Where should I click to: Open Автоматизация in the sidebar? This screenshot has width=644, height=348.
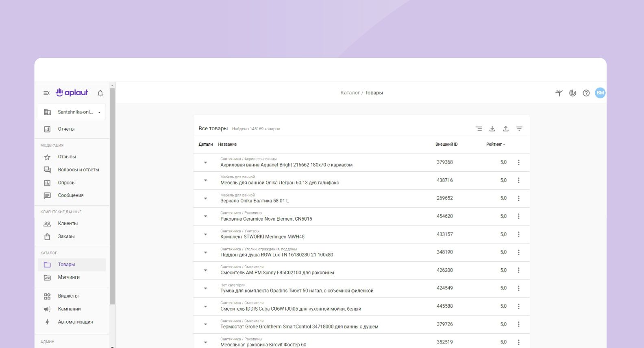click(x=75, y=322)
